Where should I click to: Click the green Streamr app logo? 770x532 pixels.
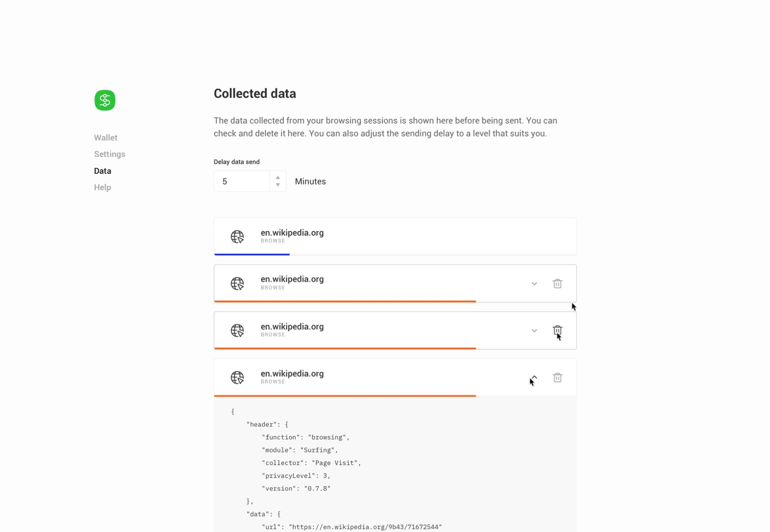tap(105, 100)
